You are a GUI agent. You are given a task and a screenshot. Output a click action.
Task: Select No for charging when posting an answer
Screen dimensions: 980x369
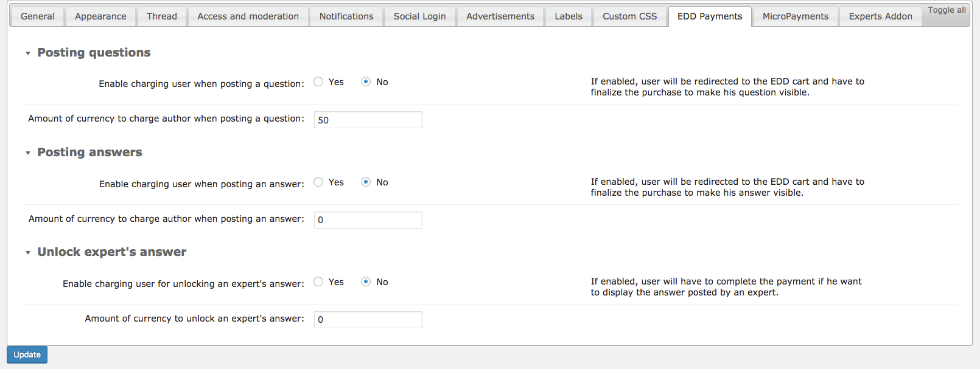pyautogui.click(x=366, y=182)
